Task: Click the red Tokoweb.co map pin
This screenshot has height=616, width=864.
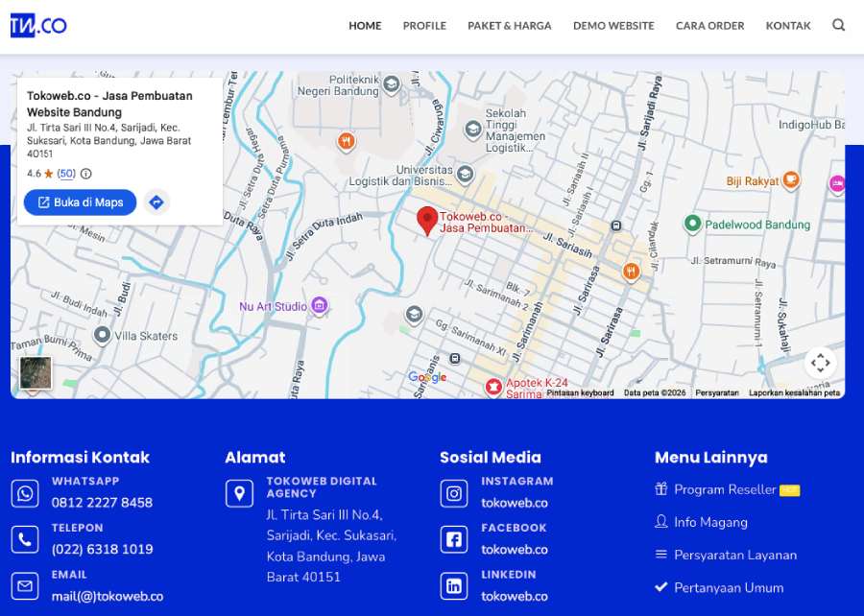Action: [x=426, y=222]
